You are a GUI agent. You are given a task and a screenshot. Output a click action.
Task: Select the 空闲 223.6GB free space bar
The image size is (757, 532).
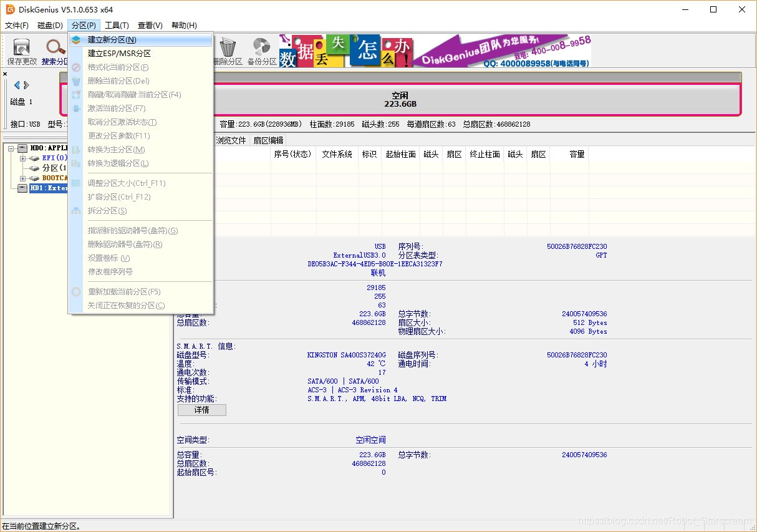(400, 99)
